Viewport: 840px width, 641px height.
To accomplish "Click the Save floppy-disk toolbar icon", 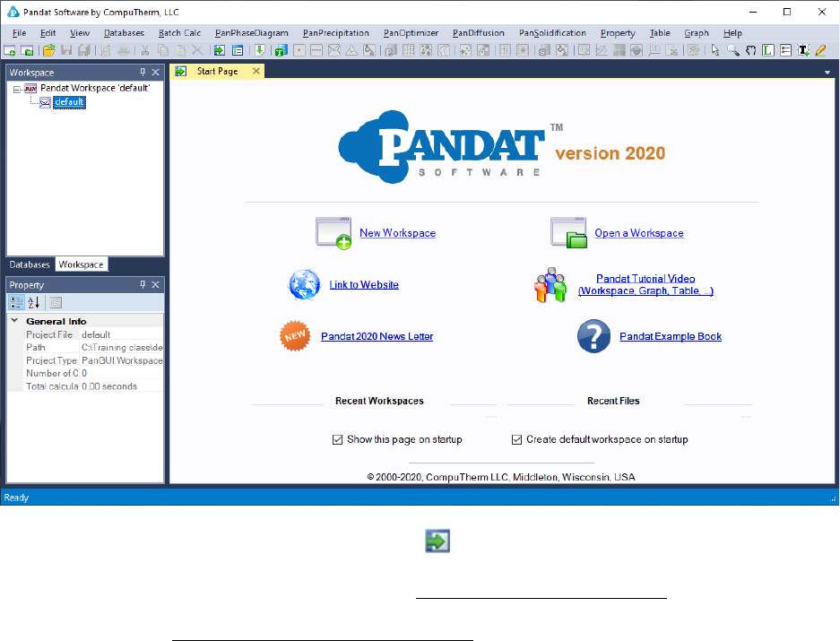I will click(x=66, y=50).
